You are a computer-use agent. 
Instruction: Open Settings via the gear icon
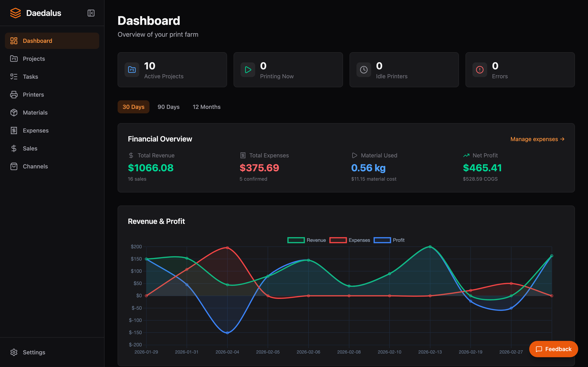(14, 352)
